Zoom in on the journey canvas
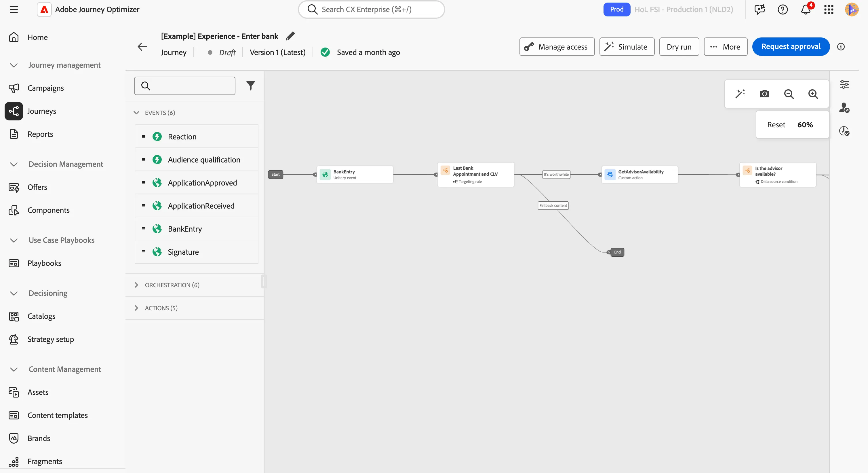The image size is (868, 473). point(813,94)
